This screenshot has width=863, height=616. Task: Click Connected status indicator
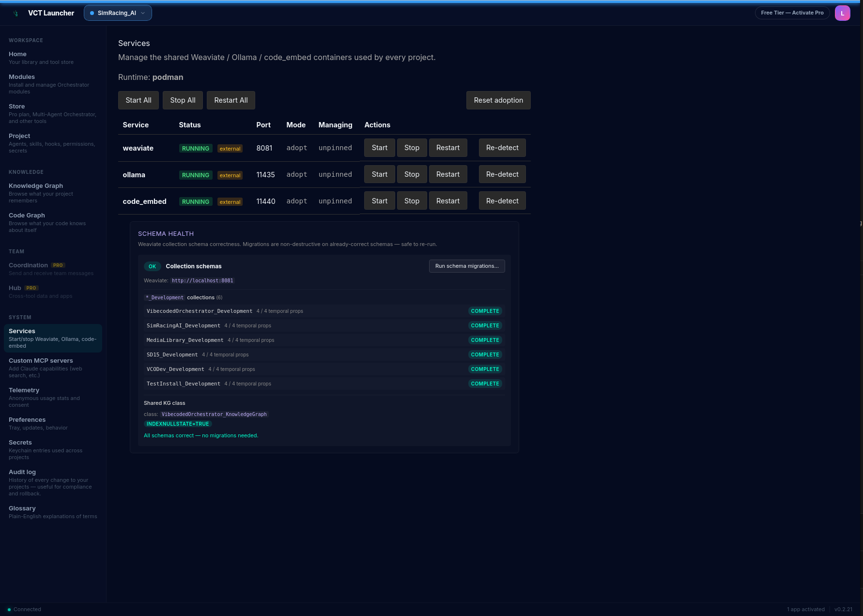click(x=24, y=610)
